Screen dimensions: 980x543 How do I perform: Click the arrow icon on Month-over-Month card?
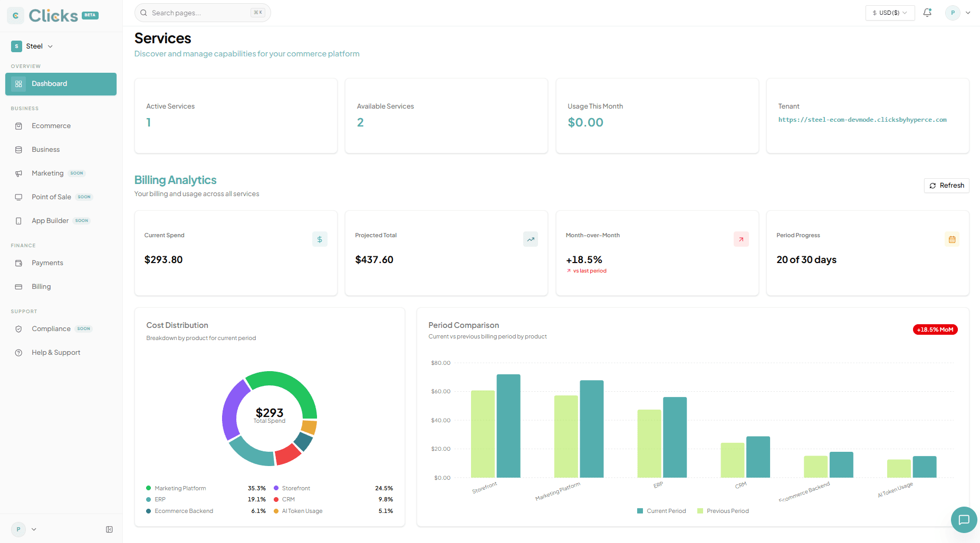741,239
